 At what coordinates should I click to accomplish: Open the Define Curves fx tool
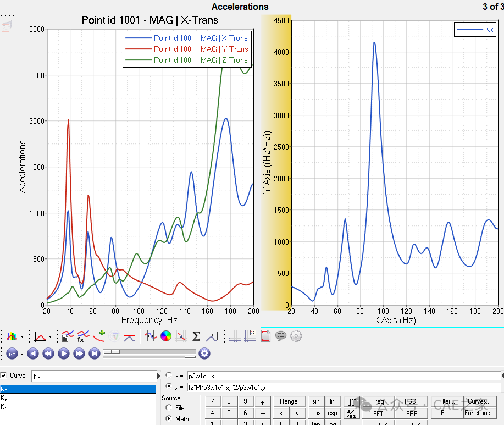83,336
